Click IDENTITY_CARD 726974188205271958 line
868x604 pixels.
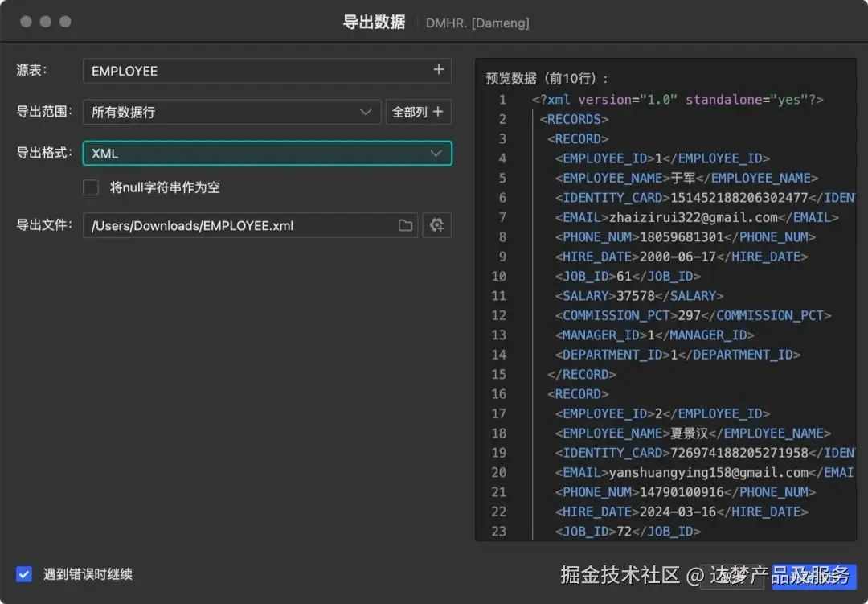[705, 453]
